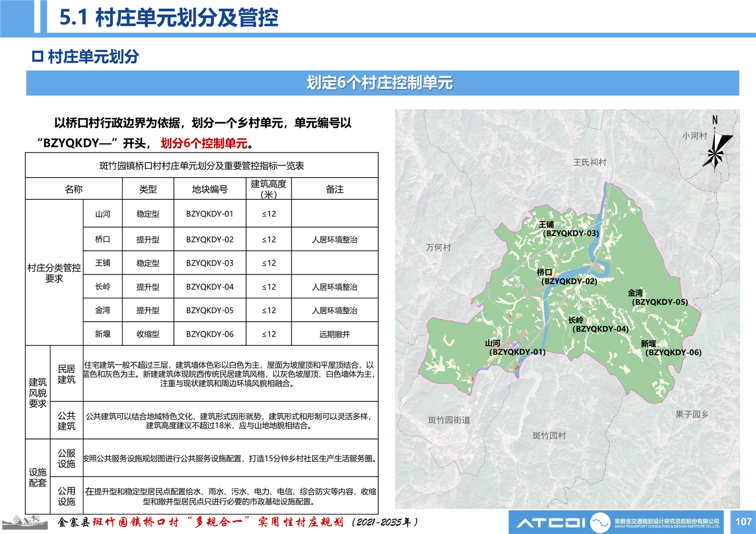756x534 pixels.
Task: Click the 长岭 name cell in table
Action: (103, 287)
